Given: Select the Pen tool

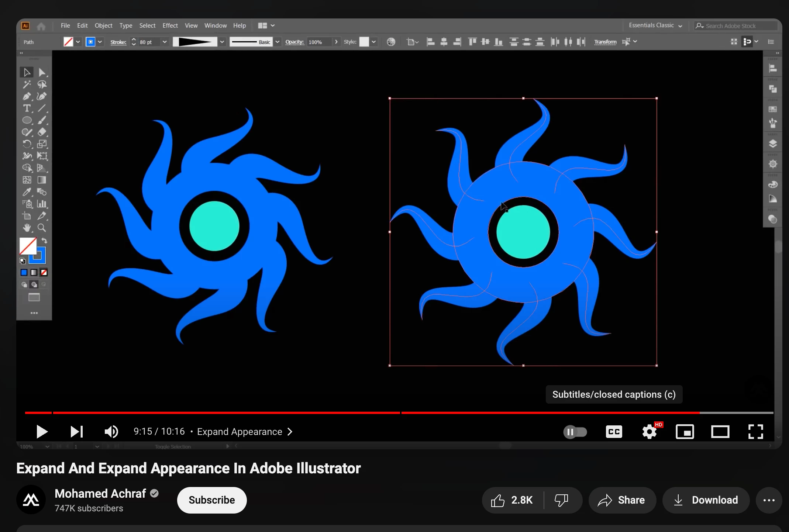Looking at the screenshot, I should click(27, 97).
